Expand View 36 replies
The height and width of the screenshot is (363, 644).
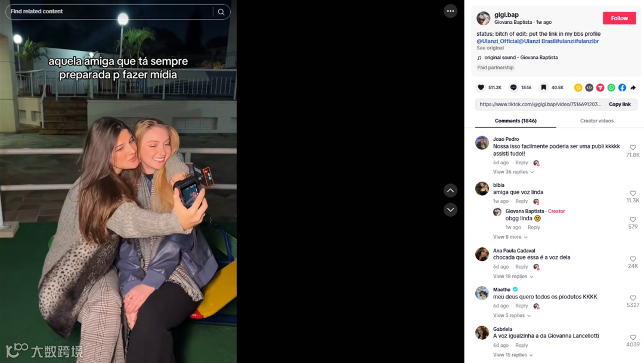click(513, 172)
